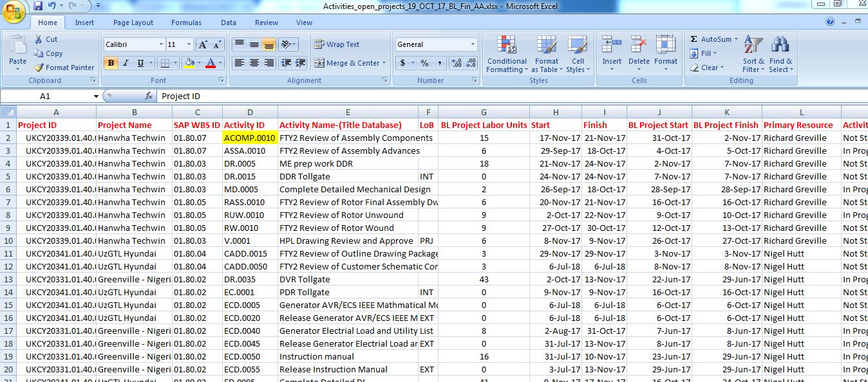Switch to the View tab
The height and width of the screenshot is (382, 868).
pyautogui.click(x=304, y=23)
